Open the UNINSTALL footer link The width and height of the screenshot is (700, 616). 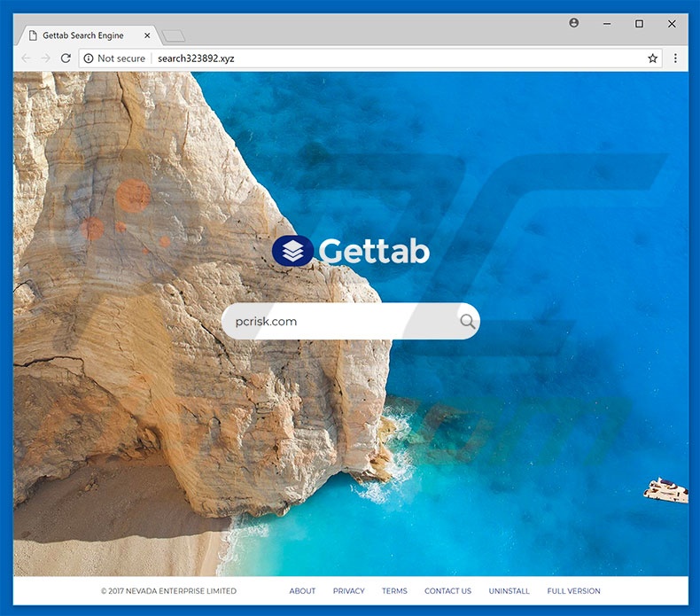(509, 591)
